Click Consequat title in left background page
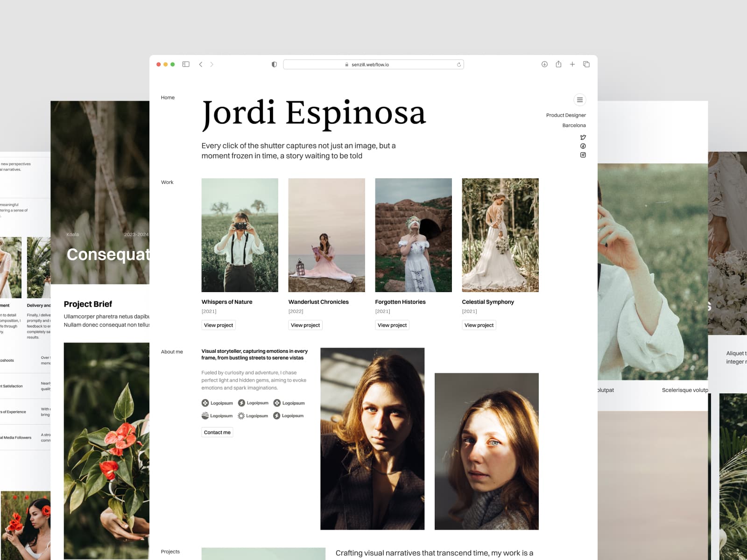This screenshot has width=747, height=560. (108, 255)
